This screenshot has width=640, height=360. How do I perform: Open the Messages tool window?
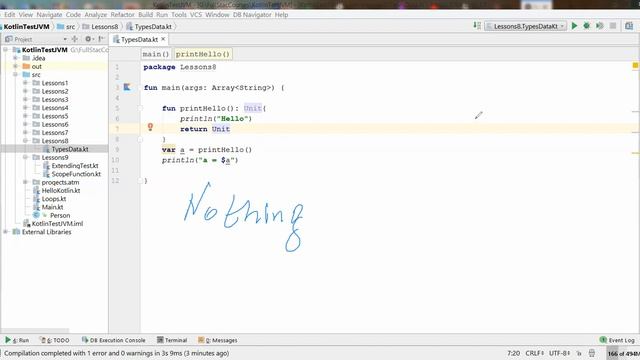pos(218,340)
